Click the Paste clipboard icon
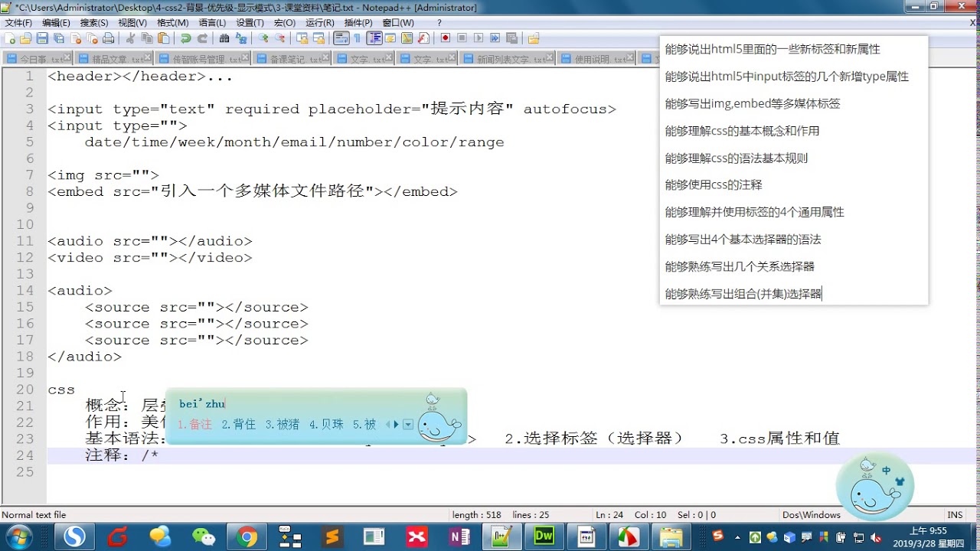Image resolution: width=980 pixels, height=551 pixels. point(163,38)
